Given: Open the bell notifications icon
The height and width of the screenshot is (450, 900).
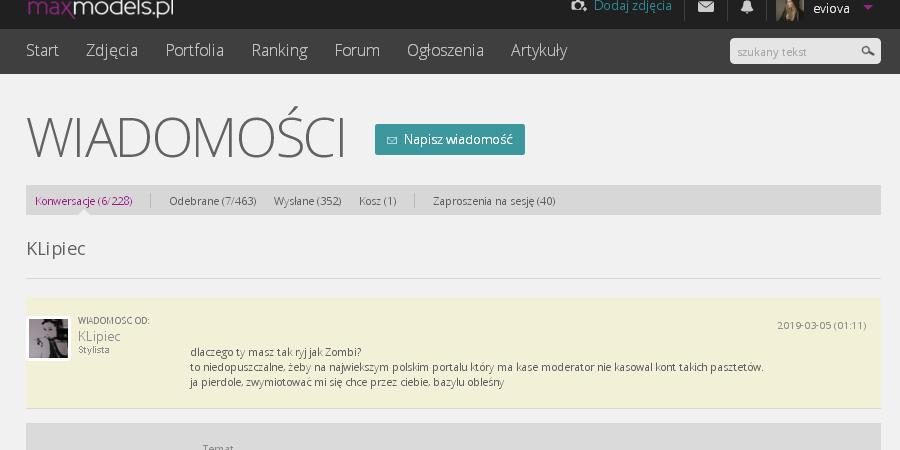Looking at the screenshot, I should (747, 7).
